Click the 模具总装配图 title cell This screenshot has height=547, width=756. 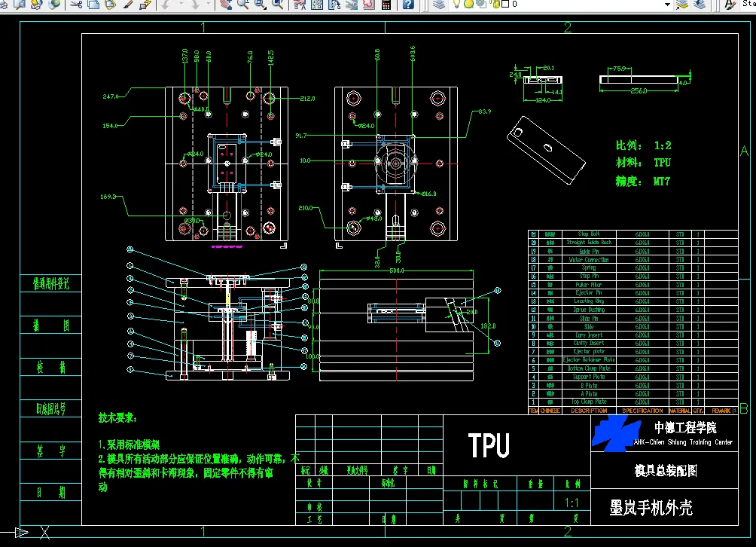pyautogui.click(x=666, y=470)
